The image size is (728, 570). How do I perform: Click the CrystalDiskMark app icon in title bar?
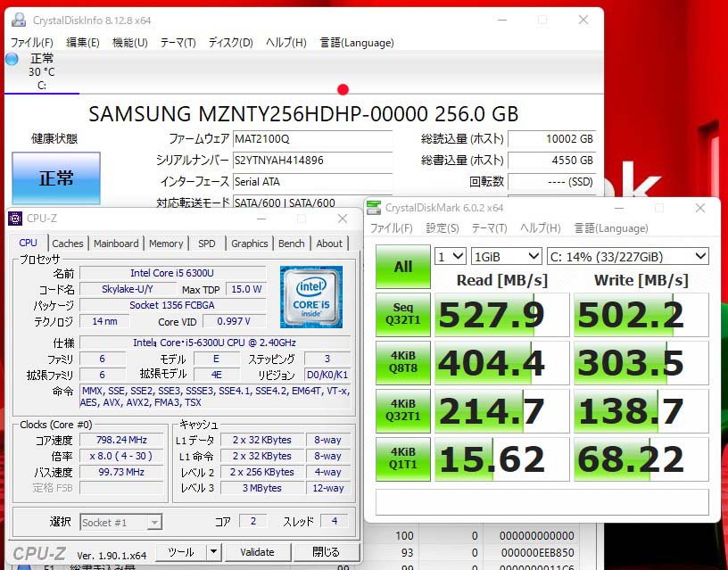click(374, 208)
